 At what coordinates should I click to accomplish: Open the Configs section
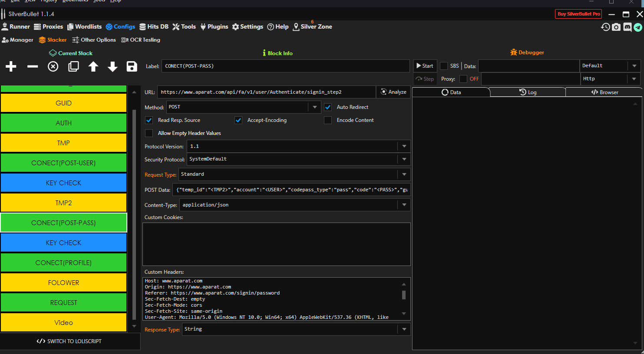point(120,26)
